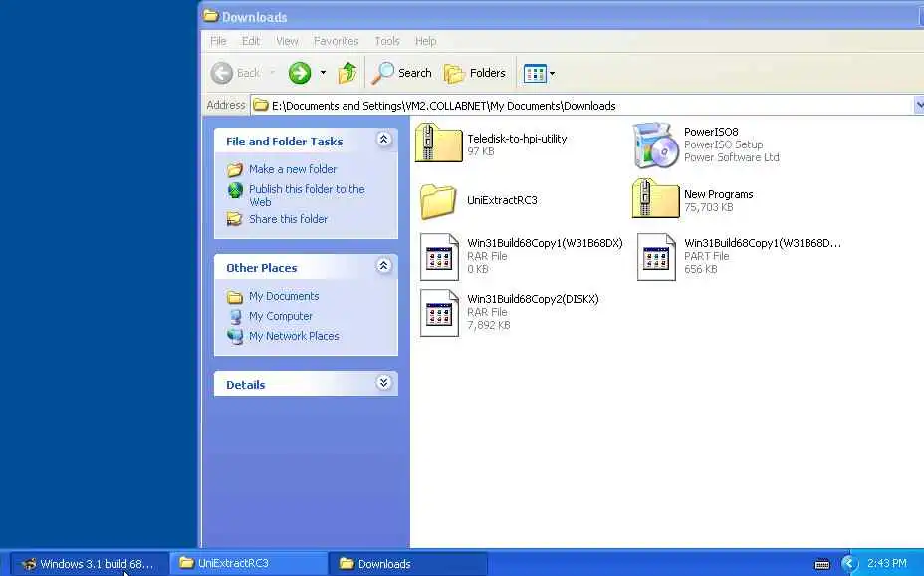Select Win31Build68Copy2(DISKX) RAR file icon
Screen dimensions: 924x576
[x=439, y=313]
